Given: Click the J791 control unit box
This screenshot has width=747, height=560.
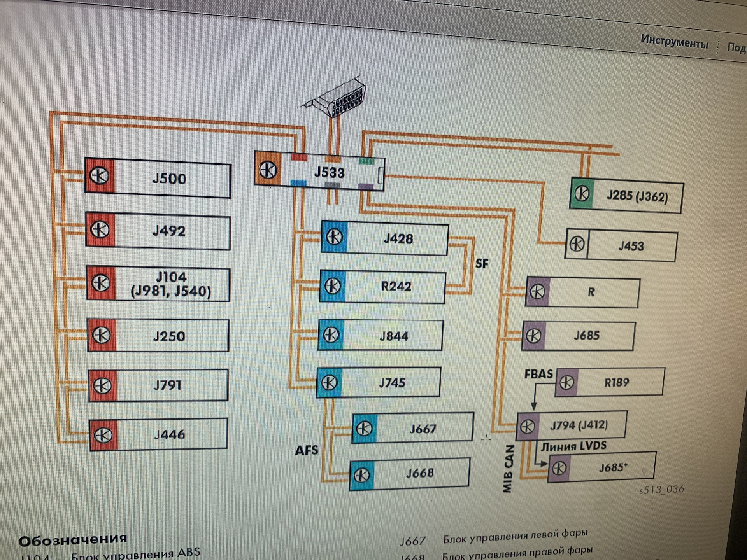Looking at the screenshot, I should click(x=158, y=385).
